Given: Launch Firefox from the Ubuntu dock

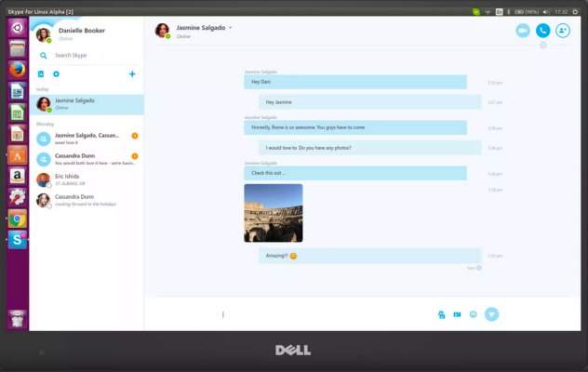Looking at the screenshot, I should click(18, 70).
